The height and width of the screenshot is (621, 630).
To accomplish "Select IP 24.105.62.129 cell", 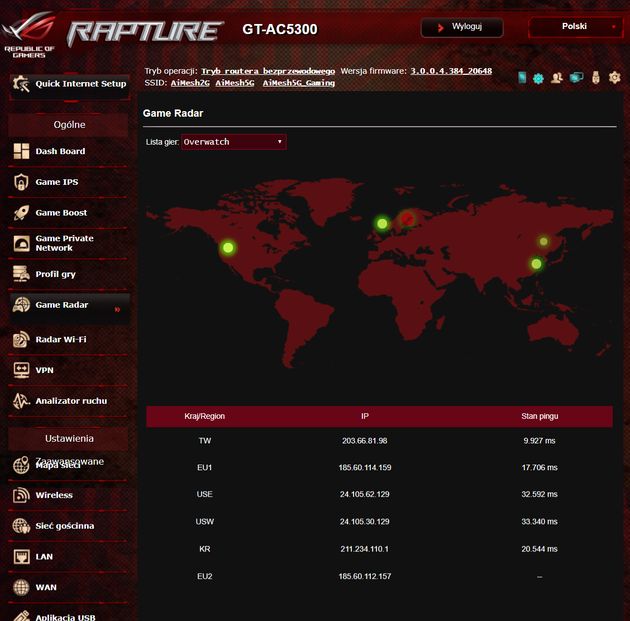I will (x=364, y=494).
